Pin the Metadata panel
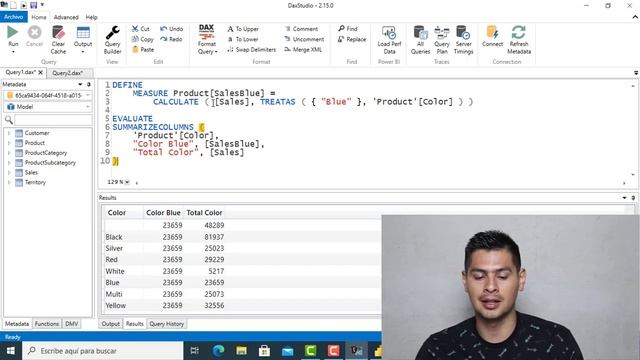This screenshot has height=360, width=640. pyautogui.click(x=89, y=84)
